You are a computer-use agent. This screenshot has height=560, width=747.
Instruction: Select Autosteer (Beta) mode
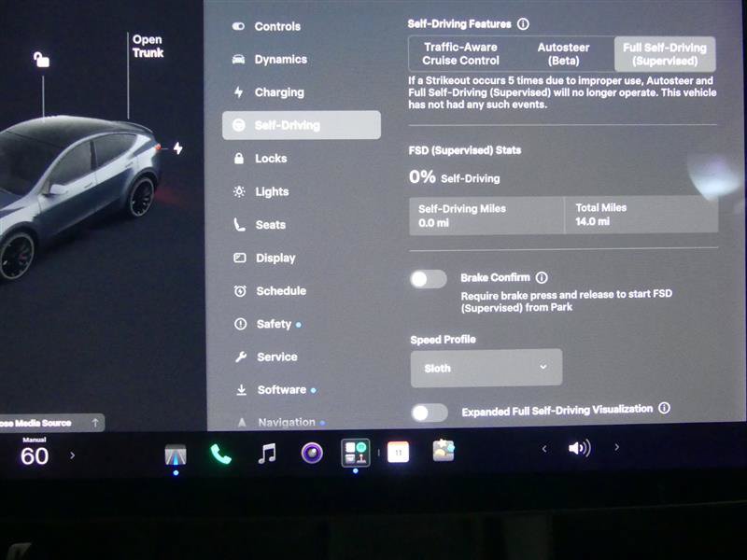(563, 54)
